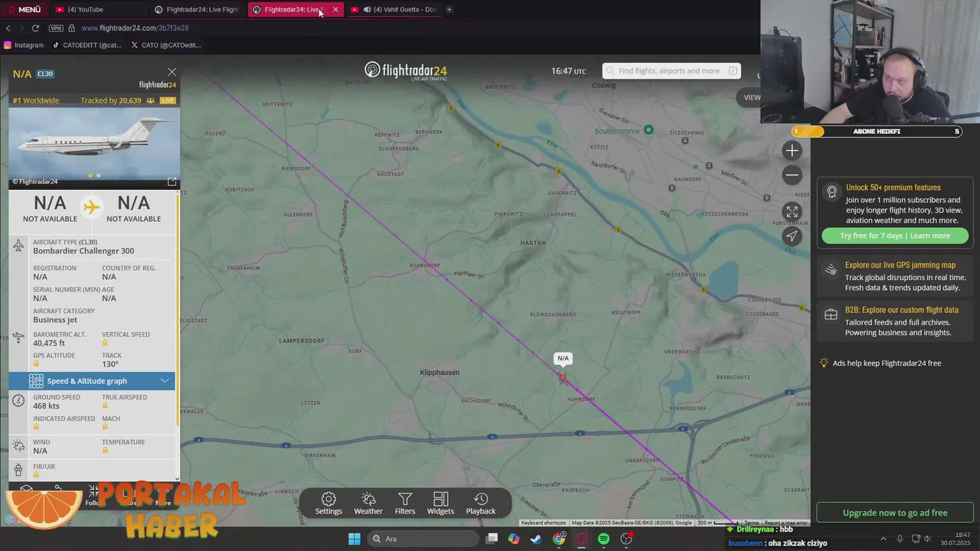
Task: Click Upgrade now to go ad free
Action: tap(895, 513)
